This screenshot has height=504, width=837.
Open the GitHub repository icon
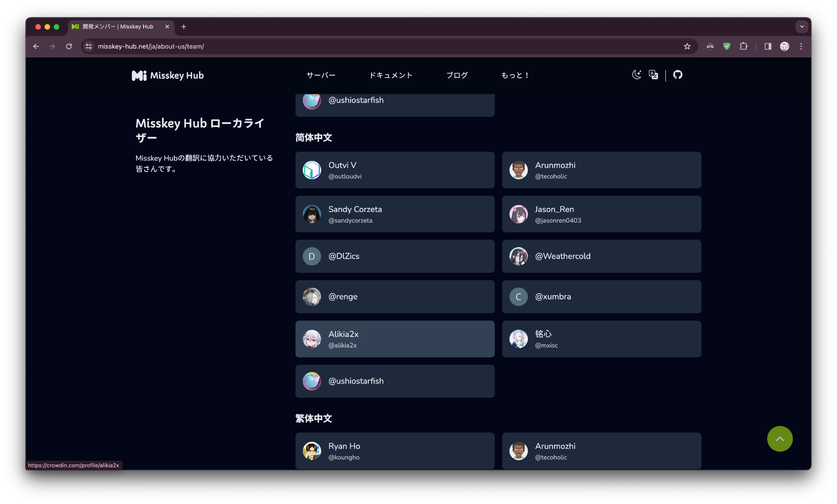(678, 75)
